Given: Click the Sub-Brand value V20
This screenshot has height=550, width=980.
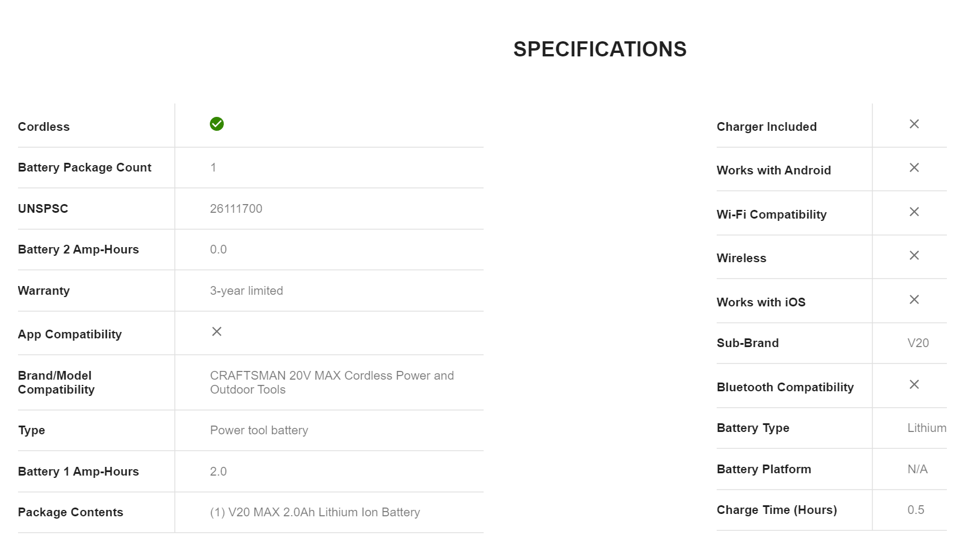Looking at the screenshot, I should click(x=918, y=343).
